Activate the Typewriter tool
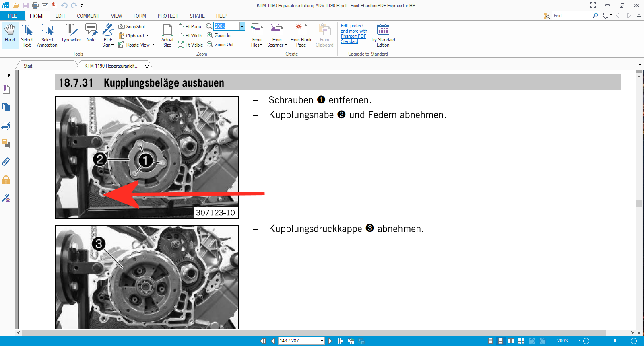The height and width of the screenshot is (346, 644). (x=71, y=34)
